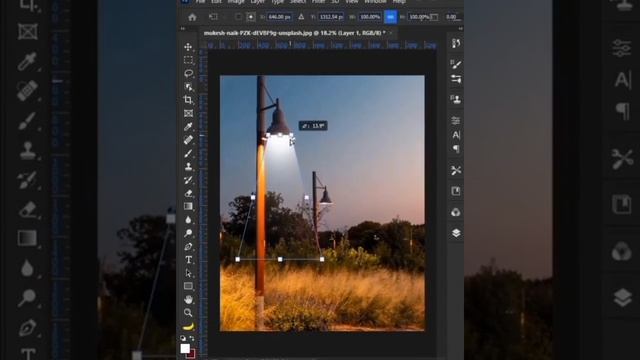The image size is (640, 360).
Task: Click the banana Edit Toolbar icon
Action: point(188,327)
